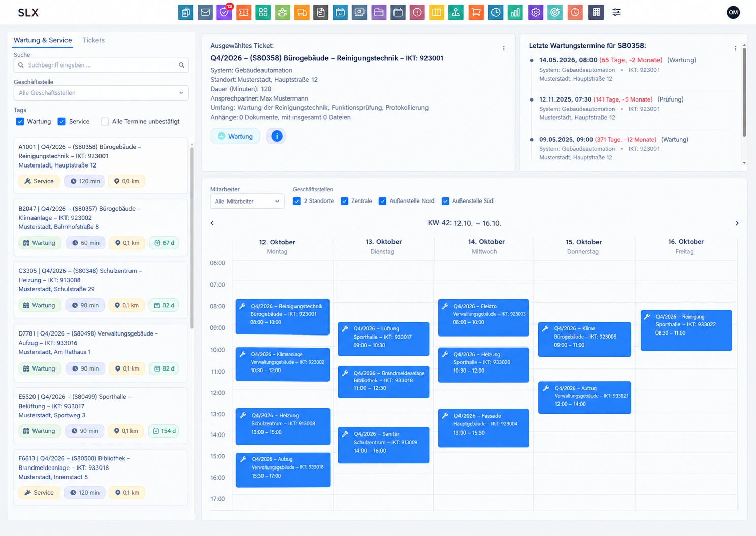Open the dark building icon in toolbar
Viewport: 756px width, 536px height.
(x=596, y=12)
